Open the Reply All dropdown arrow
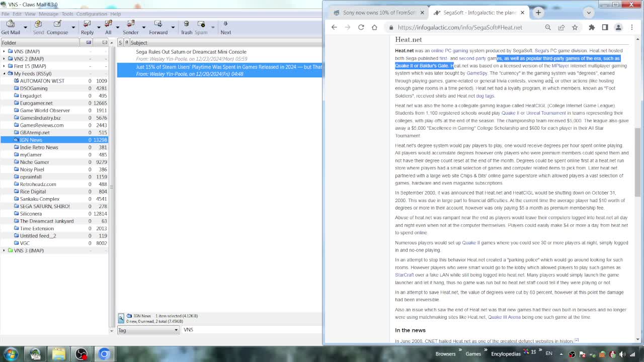This screenshot has width=644, height=362. 118,27
